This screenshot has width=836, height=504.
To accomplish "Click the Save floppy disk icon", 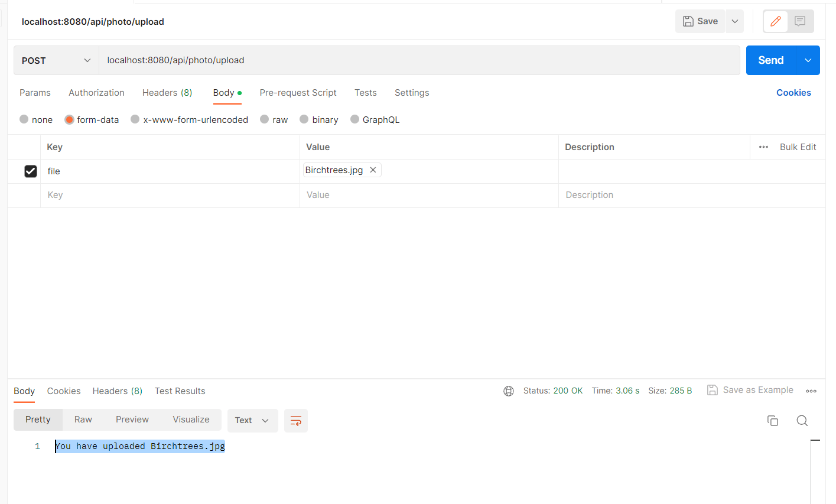I will pos(688,21).
